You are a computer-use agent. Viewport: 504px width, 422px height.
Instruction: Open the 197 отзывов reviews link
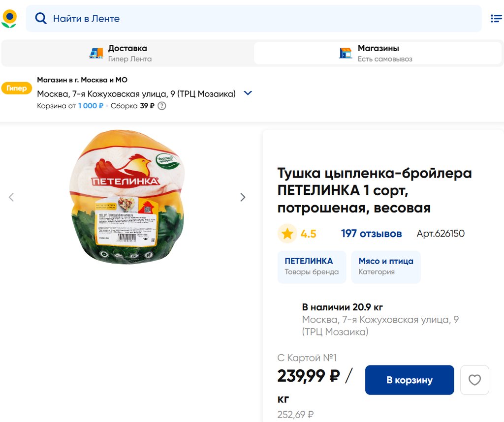[371, 234]
